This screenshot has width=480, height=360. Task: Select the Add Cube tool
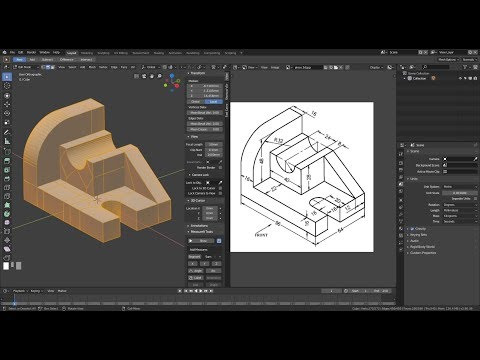pyautogui.click(x=7, y=151)
